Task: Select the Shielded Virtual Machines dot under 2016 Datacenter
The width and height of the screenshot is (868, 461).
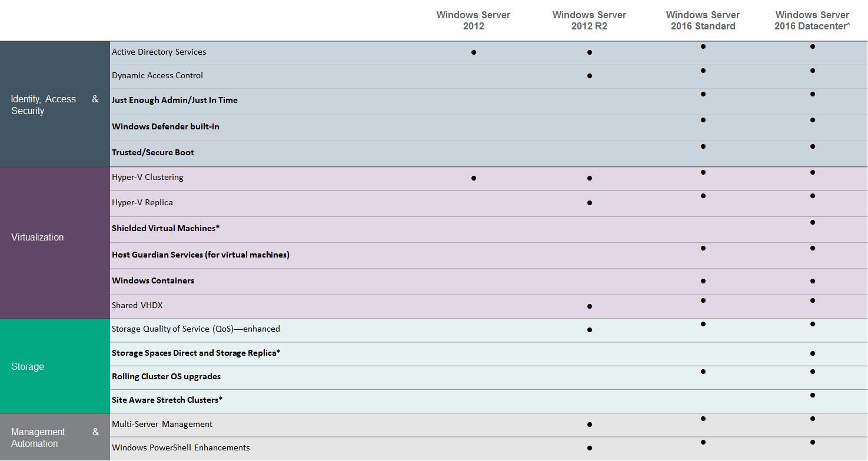Action: tap(812, 222)
